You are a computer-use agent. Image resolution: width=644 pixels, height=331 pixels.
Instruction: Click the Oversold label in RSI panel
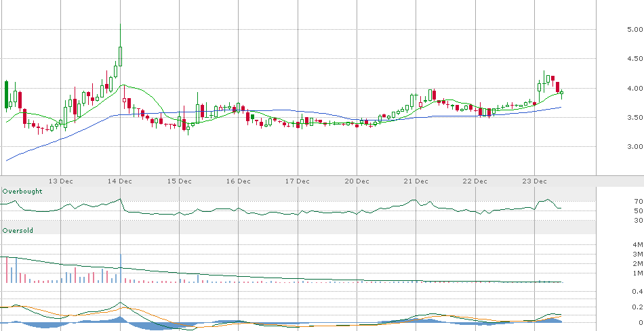pyautogui.click(x=18, y=231)
